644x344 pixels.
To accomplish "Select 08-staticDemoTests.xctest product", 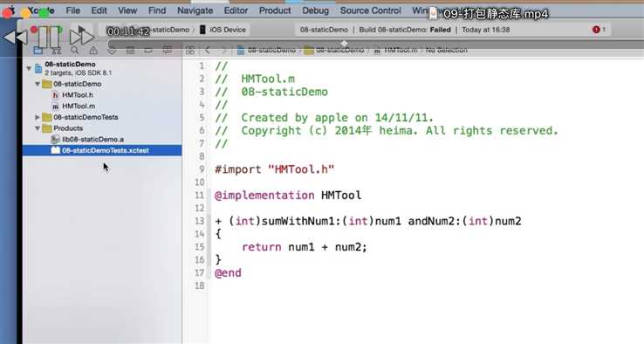I will click(x=102, y=150).
